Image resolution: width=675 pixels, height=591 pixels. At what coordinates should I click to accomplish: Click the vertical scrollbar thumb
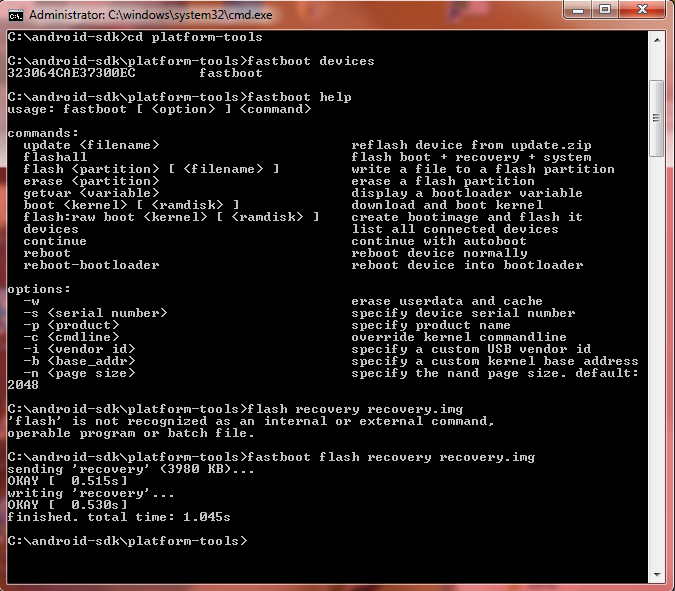[x=657, y=118]
